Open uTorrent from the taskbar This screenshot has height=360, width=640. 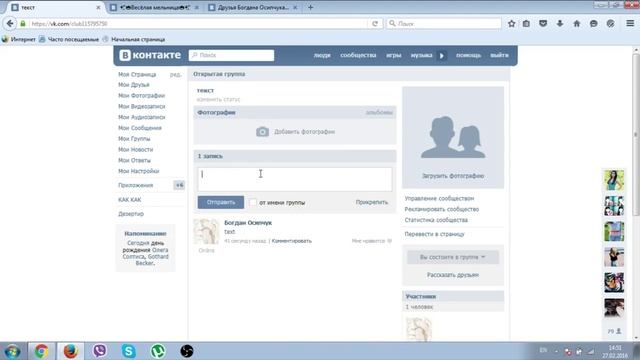point(158,351)
